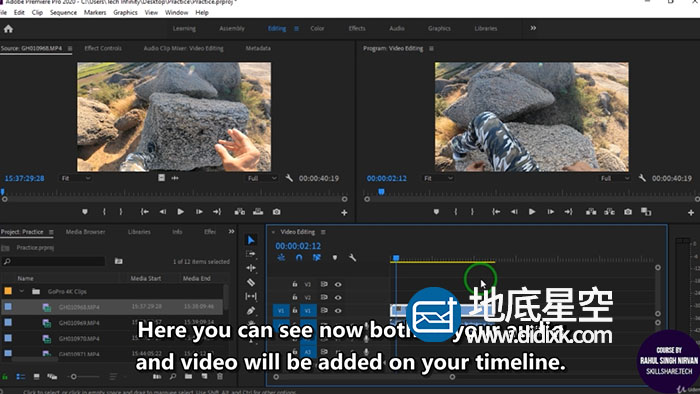
Task: Collapse the GoPro 4K Clips bin
Action: click(x=21, y=291)
